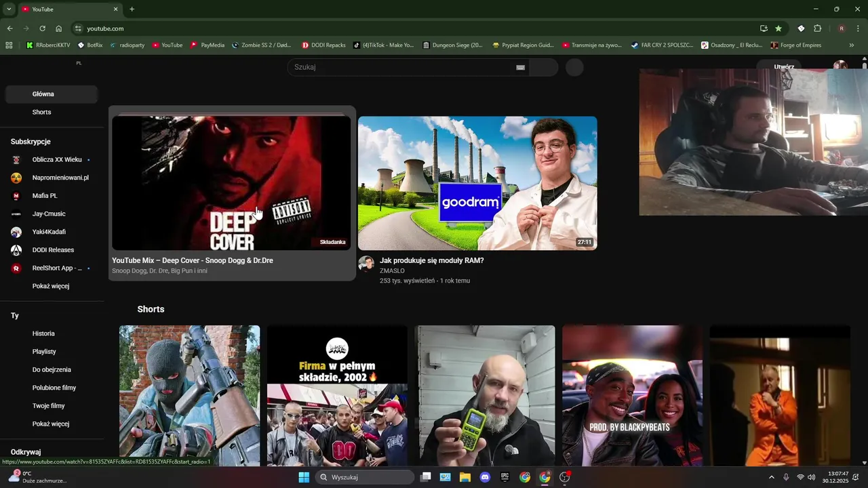Open the ZMASLO channel avatar
Image resolution: width=868 pixels, height=488 pixels.
[366, 264]
